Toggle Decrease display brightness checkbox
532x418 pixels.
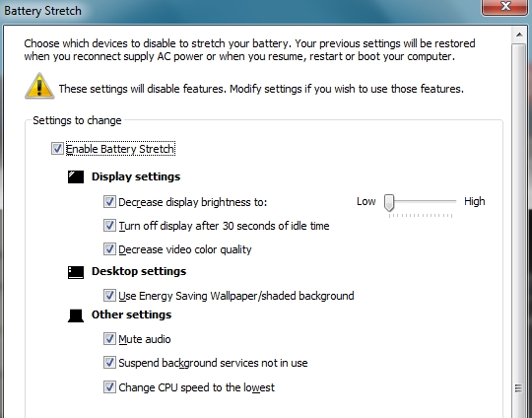109,202
